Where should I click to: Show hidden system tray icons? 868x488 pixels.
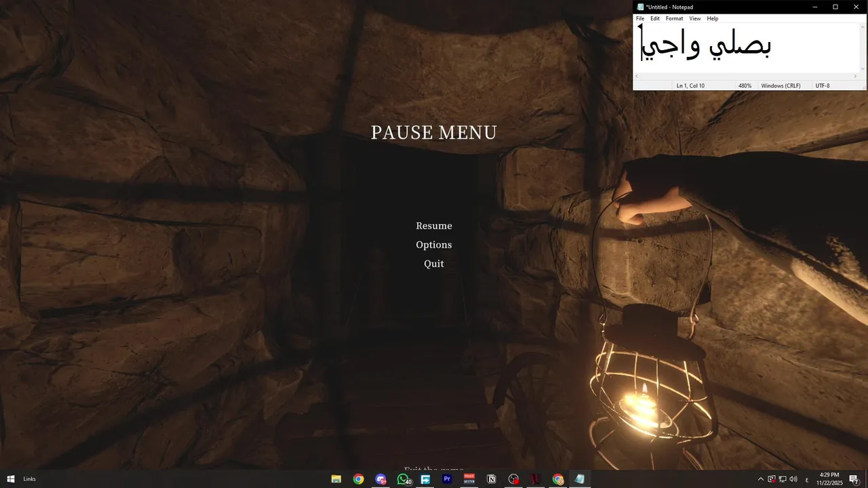(x=760, y=479)
